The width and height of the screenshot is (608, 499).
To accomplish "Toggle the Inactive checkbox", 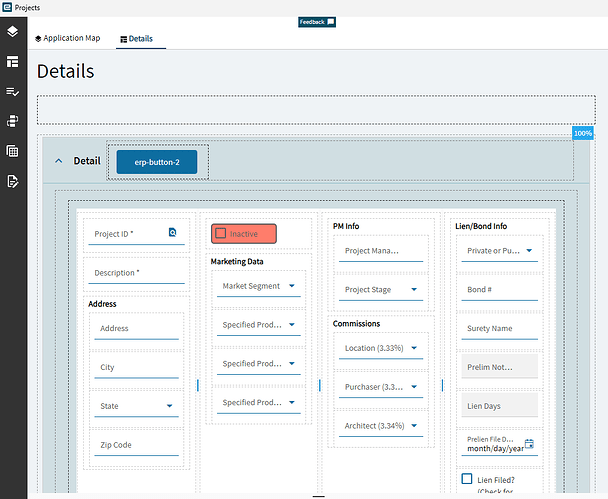I will coord(221,233).
